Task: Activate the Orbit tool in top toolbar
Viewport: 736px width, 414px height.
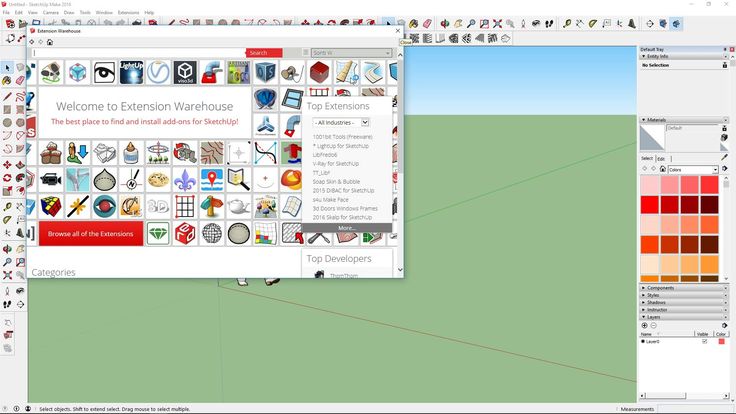Action: coord(445,23)
